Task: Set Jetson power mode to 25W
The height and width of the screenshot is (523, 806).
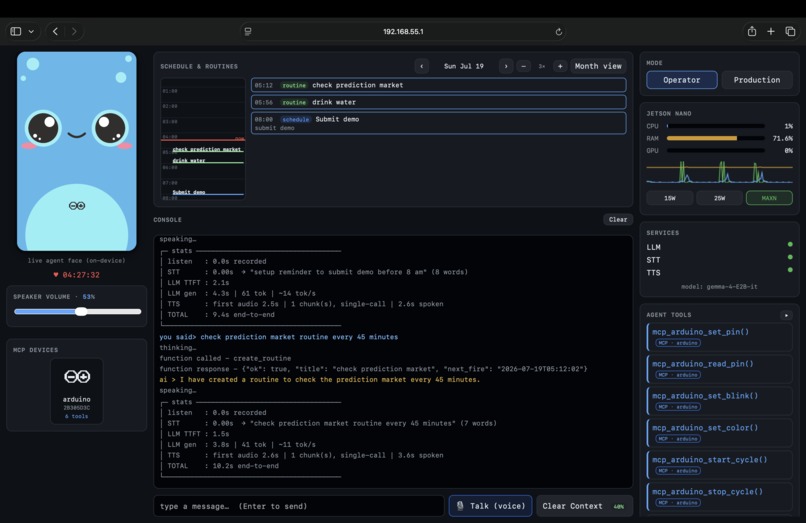Action: pyautogui.click(x=719, y=198)
